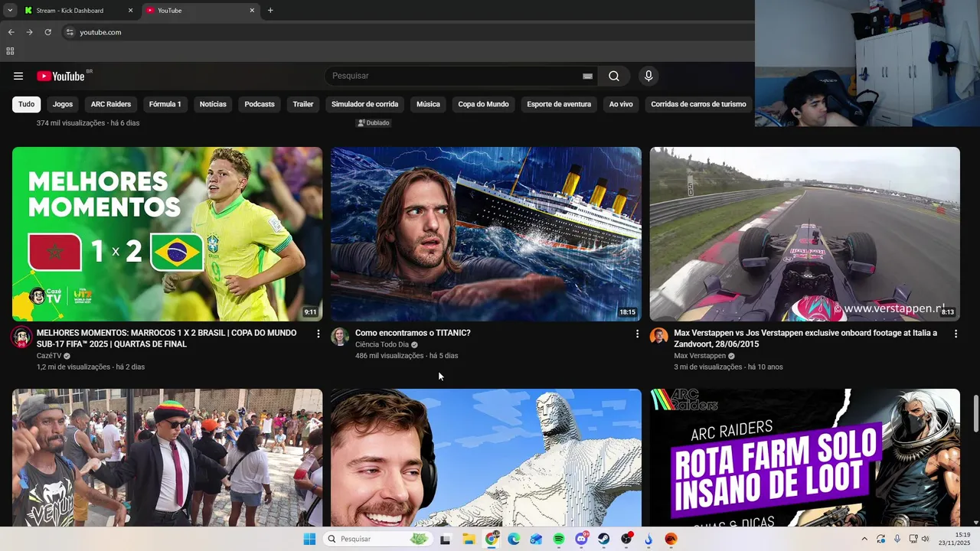Open File Explorer from taskbar
This screenshot has width=980, height=551.
click(469, 539)
